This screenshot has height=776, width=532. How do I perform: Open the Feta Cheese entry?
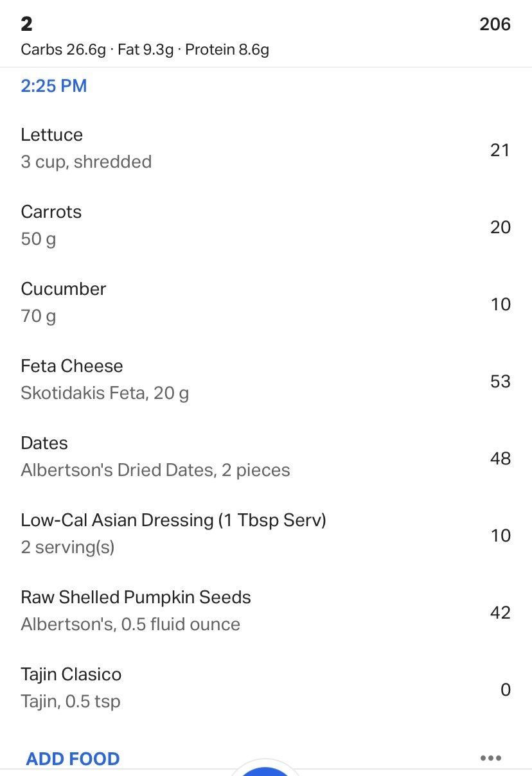(266, 380)
